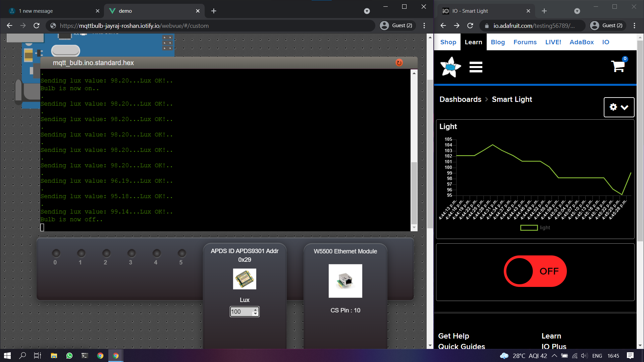
Task: Toggle the OFF switch on the Smart Light dashboard
Action: click(x=535, y=271)
